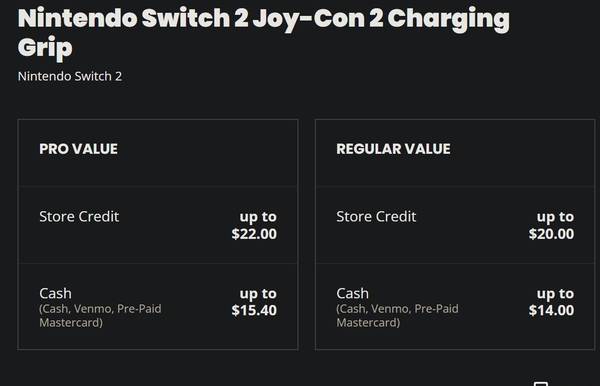The width and height of the screenshot is (600, 386).
Task: Click the up to $20.00 store credit amount
Action: click(551, 225)
